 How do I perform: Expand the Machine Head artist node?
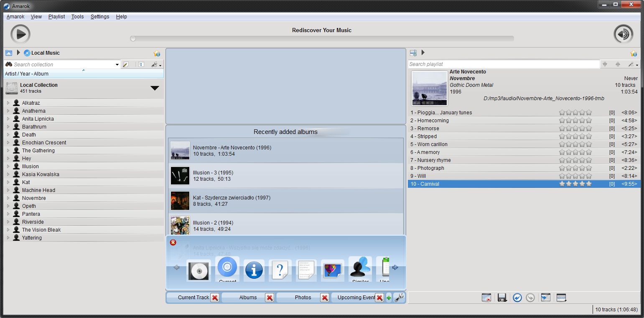click(x=8, y=190)
